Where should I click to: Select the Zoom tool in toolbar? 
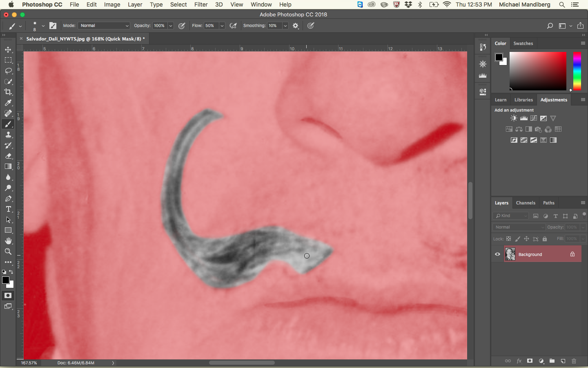(8, 251)
